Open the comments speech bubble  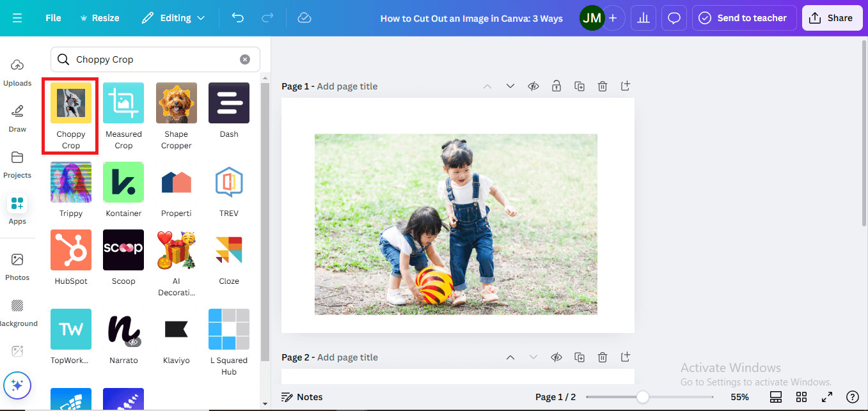coord(674,18)
